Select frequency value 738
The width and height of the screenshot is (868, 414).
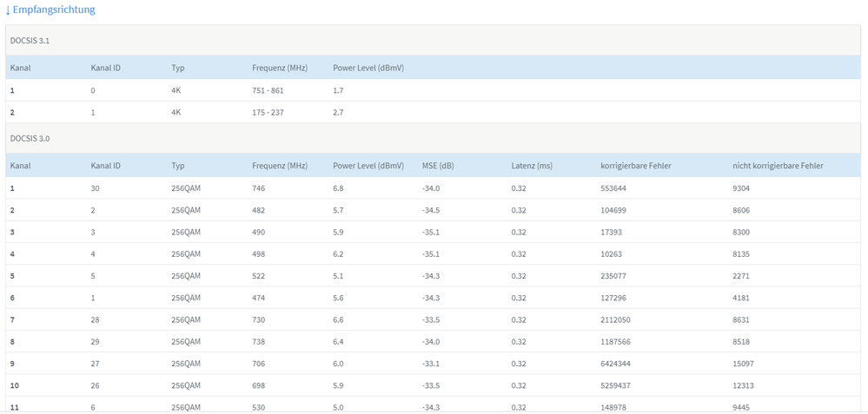click(x=259, y=342)
